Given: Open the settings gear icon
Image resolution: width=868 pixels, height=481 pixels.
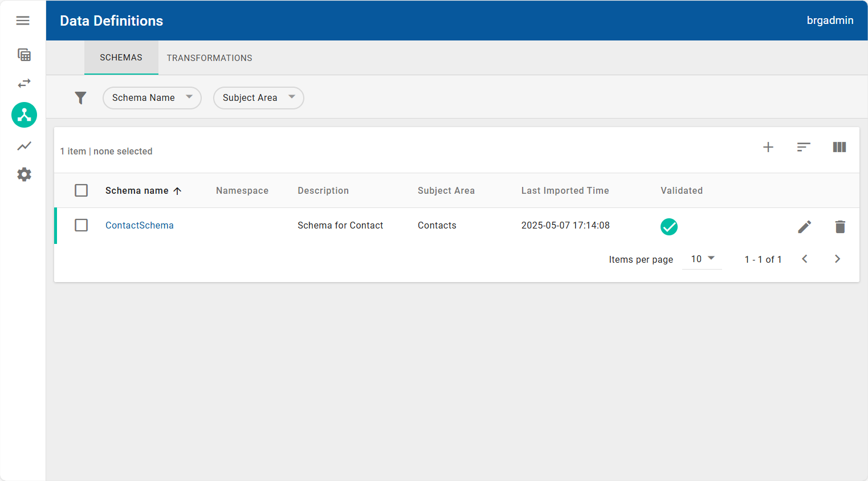Looking at the screenshot, I should [x=24, y=174].
